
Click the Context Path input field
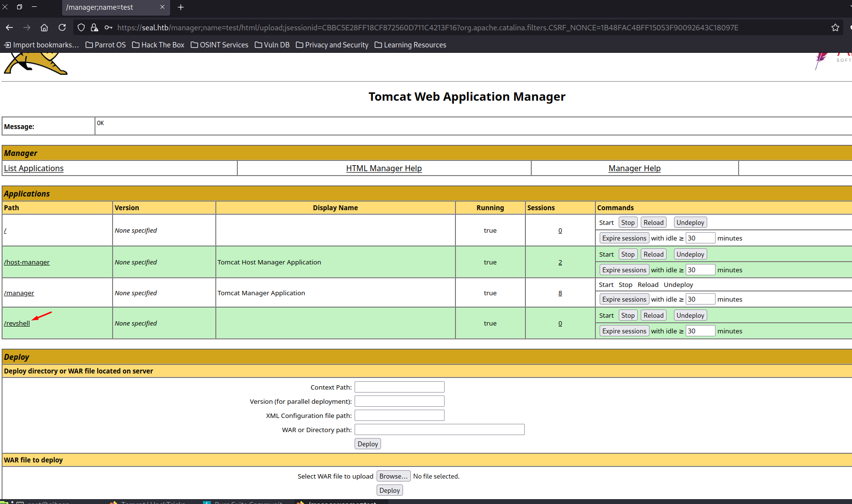tap(400, 387)
